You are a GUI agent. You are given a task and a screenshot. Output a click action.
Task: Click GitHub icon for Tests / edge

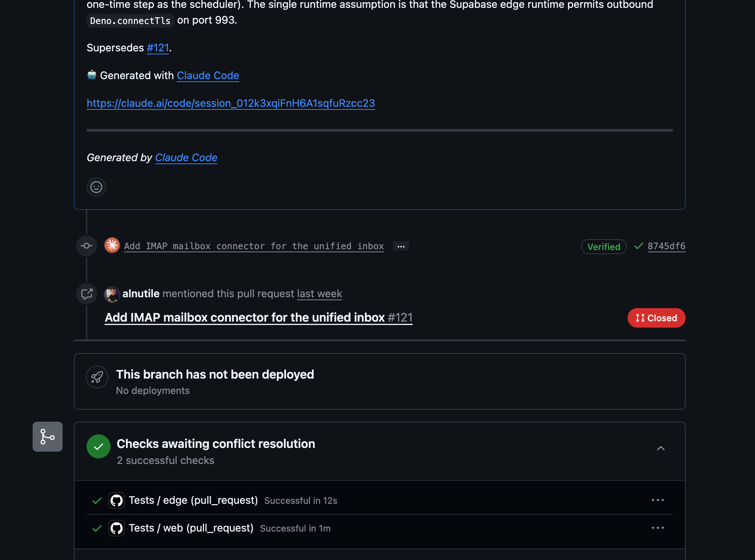(117, 500)
